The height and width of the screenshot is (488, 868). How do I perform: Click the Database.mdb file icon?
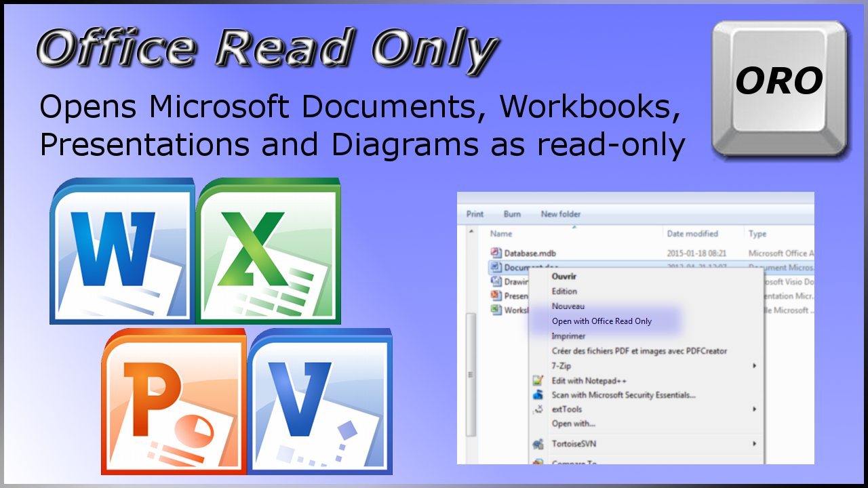coord(495,253)
